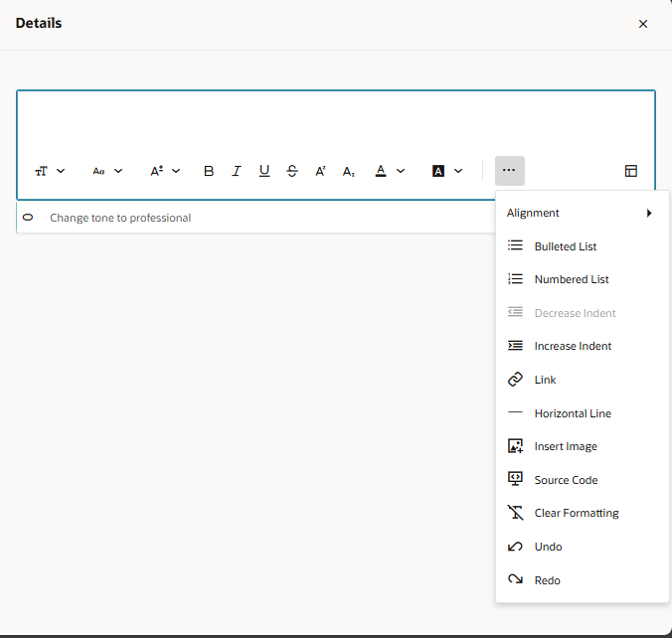Click the Horizontal Line icon
The height and width of the screenshot is (638, 672).
[x=515, y=412]
